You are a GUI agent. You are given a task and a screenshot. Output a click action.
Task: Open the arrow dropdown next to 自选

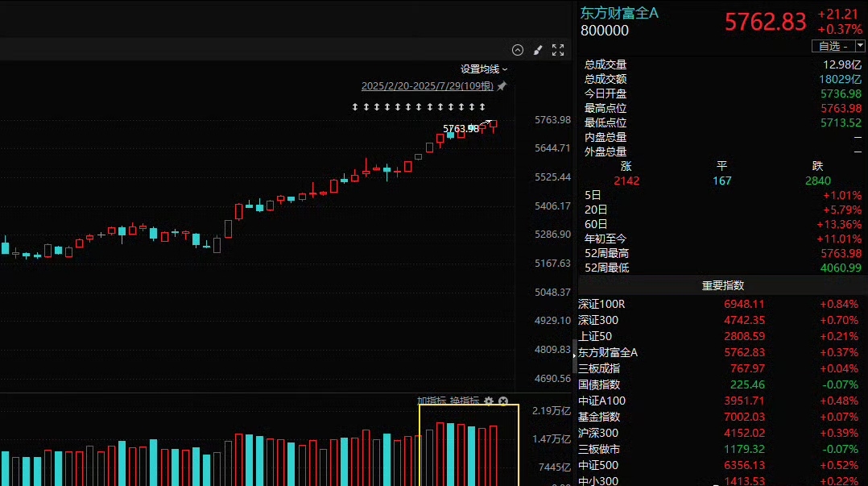pyautogui.click(x=860, y=46)
